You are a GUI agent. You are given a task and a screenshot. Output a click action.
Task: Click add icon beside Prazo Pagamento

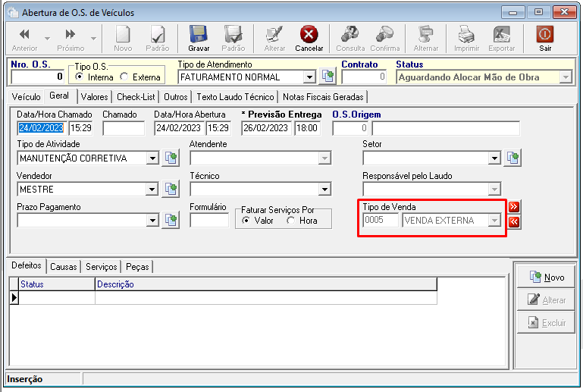[x=171, y=220]
